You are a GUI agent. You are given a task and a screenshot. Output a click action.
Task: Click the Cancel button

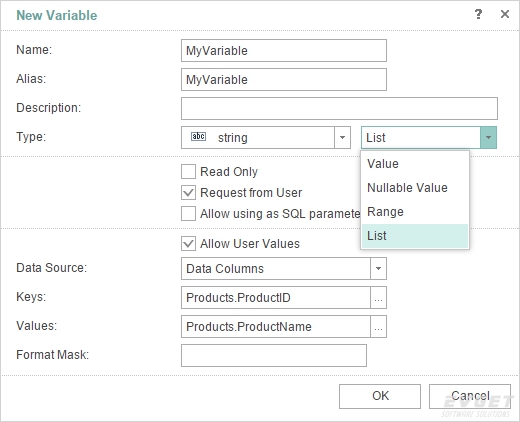coord(470,396)
